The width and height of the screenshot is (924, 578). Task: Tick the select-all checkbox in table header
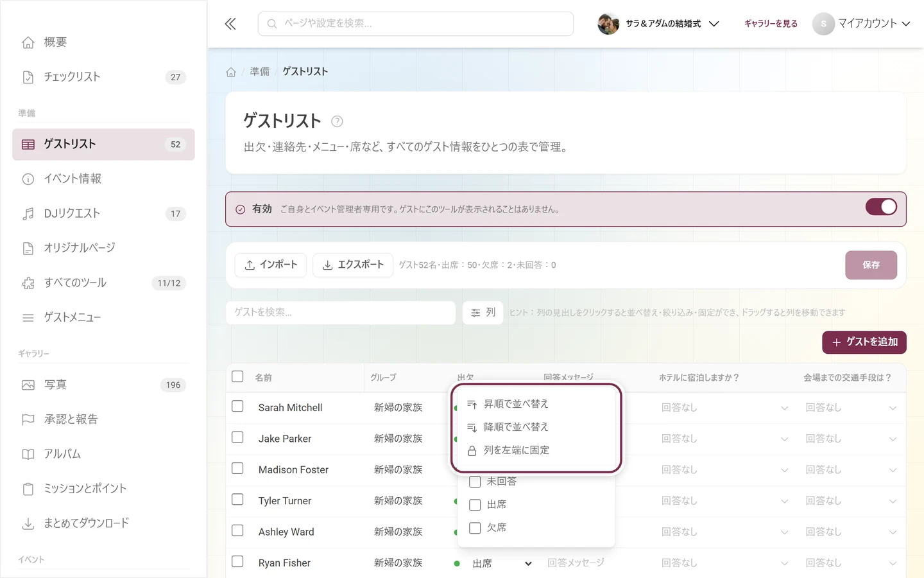(237, 376)
